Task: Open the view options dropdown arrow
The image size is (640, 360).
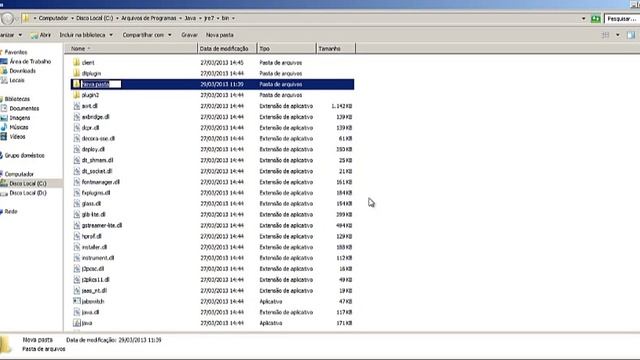Action: [618, 35]
